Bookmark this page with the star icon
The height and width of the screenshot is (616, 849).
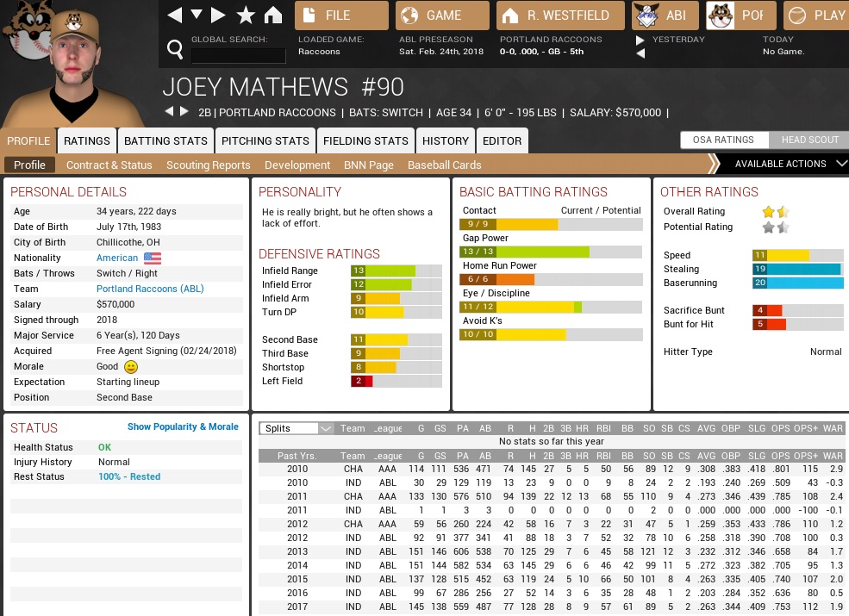[246, 15]
